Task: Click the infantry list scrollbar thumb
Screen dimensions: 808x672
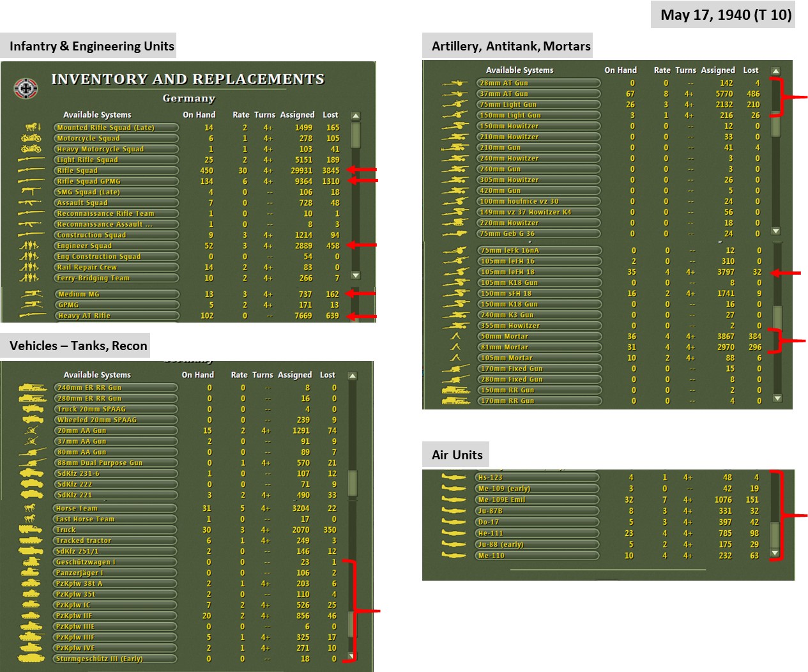Action: coord(356,135)
